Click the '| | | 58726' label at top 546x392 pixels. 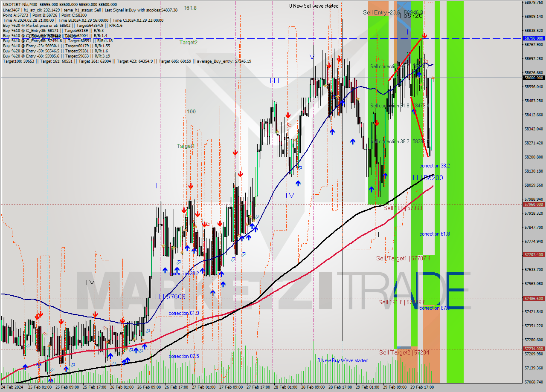407,15
